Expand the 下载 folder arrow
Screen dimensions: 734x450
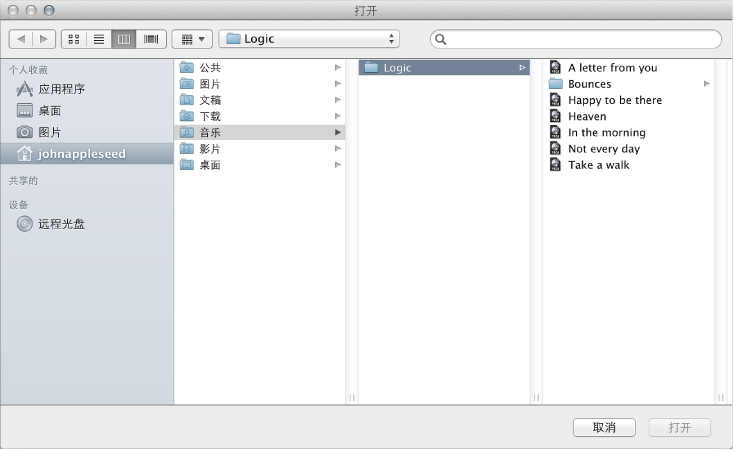pyautogui.click(x=338, y=116)
